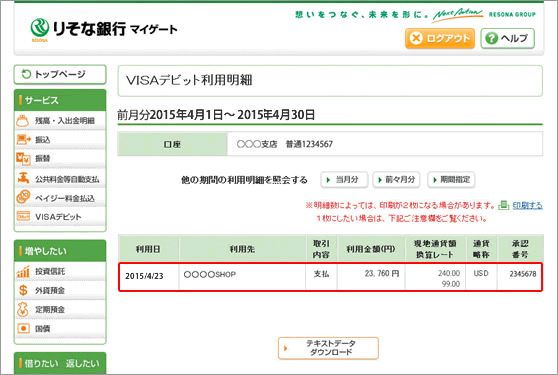Click the flag icon beside 国債

tap(23, 328)
